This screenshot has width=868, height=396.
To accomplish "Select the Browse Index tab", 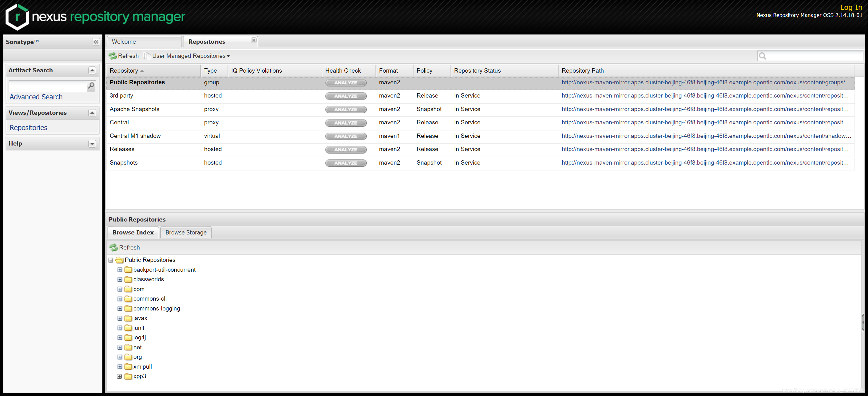I will [133, 233].
